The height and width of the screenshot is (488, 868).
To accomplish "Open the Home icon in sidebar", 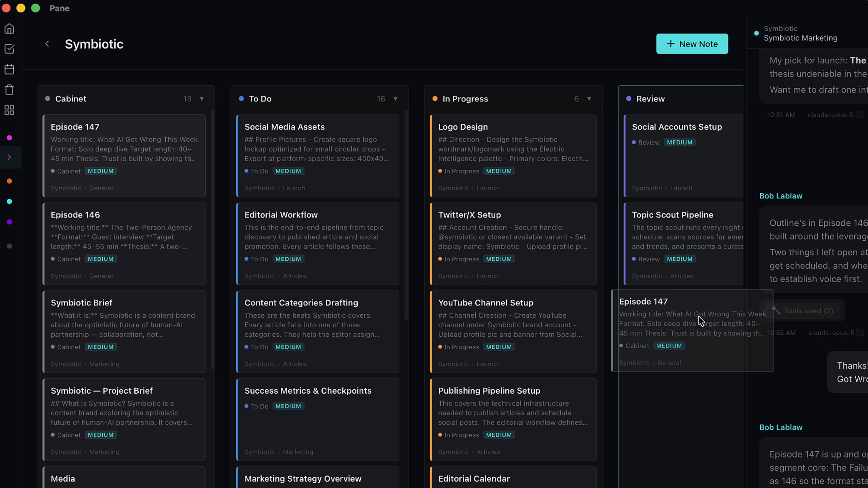I will [9, 29].
